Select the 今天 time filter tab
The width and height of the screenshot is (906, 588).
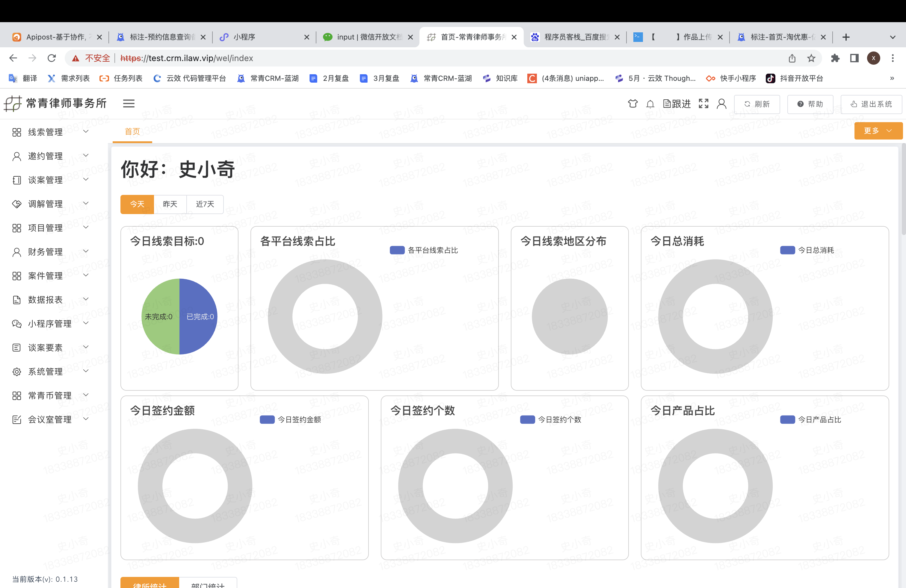point(137,204)
